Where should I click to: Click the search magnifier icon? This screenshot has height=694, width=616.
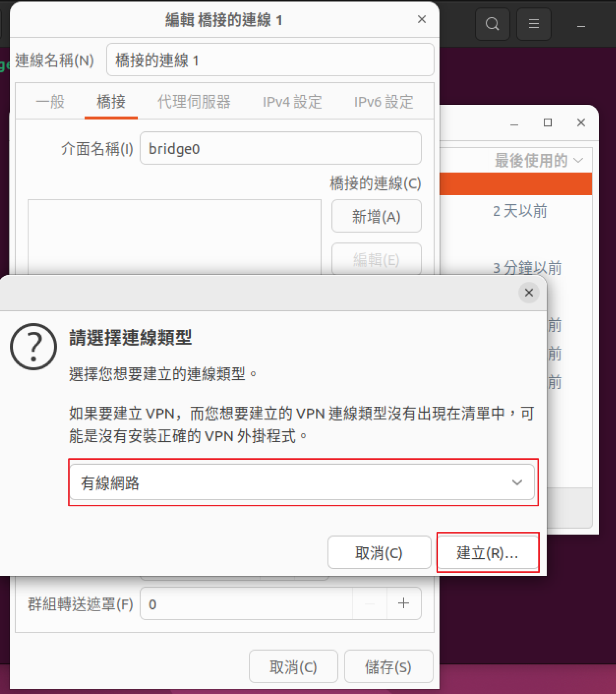[492, 24]
